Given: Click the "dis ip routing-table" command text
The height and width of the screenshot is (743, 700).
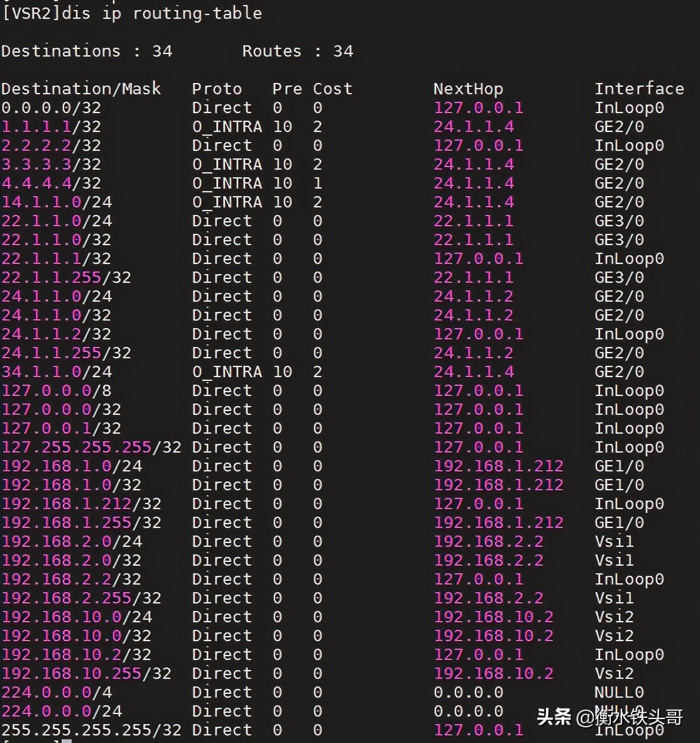Looking at the screenshot, I should [x=161, y=13].
